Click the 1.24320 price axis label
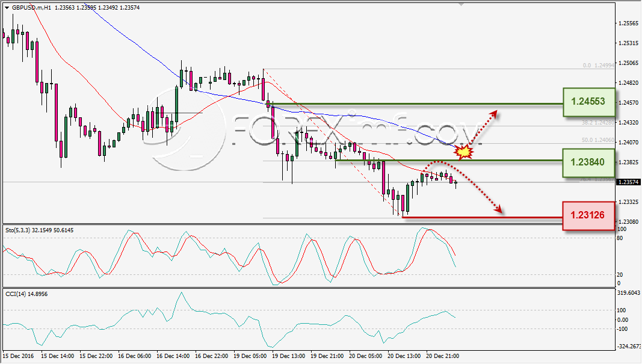The height and width of the screenshot is (364, 642). point(629,122)
